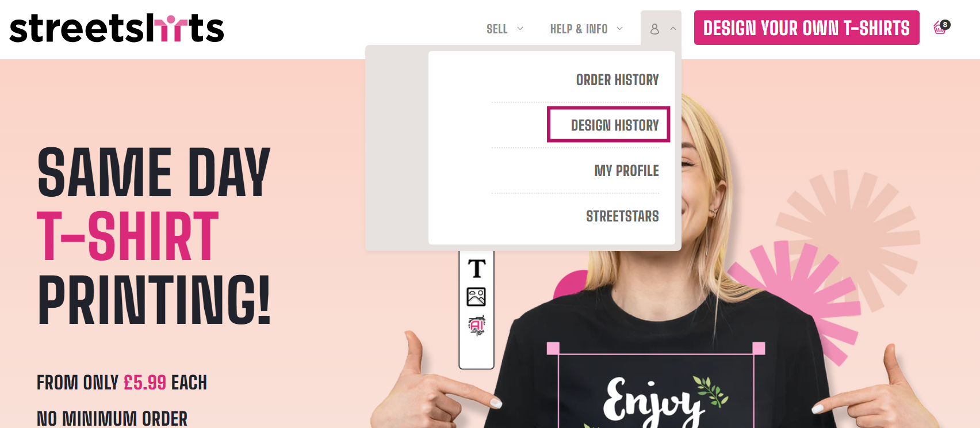The image size is (980, 428).
Task: Open the shopping basket icon
Action: [x=940, y=28]
